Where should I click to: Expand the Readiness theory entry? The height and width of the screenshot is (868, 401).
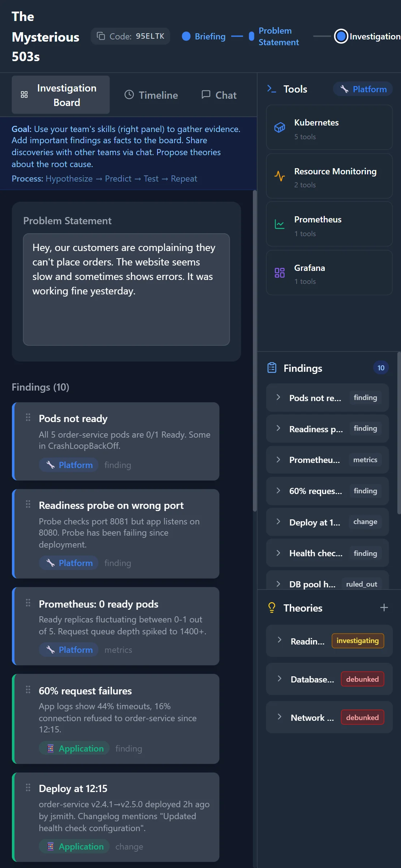point(279,640)
